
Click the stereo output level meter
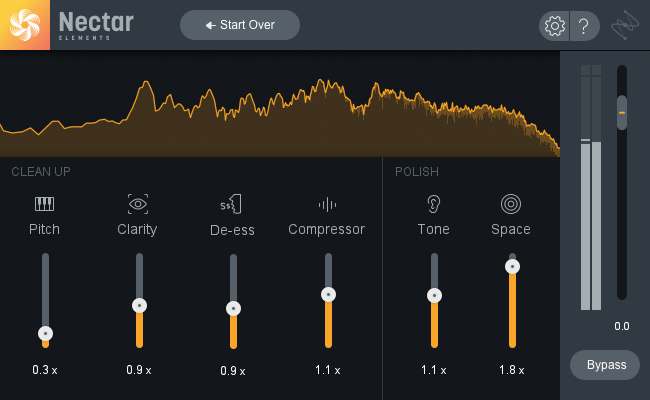pyautogui.click(x=591, y=187)
